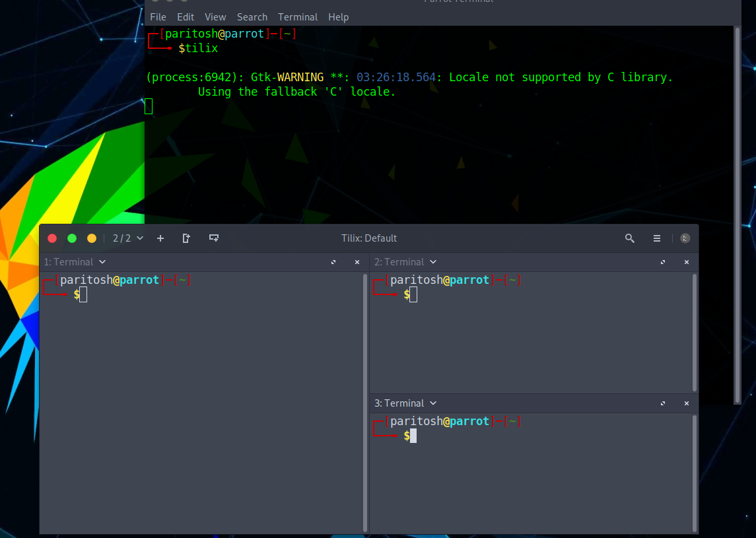Click the yellow traffic-light button on Tilix
The image size is (756, 538).
coord(92,238)
